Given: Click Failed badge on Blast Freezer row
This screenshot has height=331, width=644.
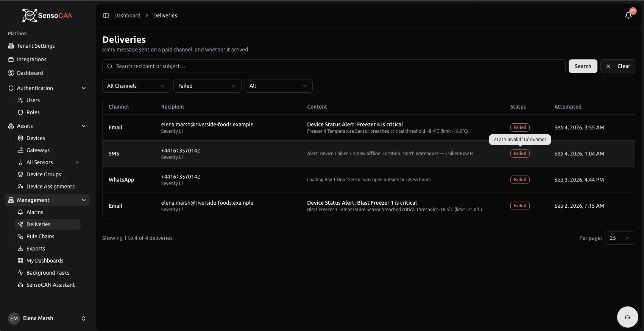Looking at the screenshot, I should pos(520,206).
